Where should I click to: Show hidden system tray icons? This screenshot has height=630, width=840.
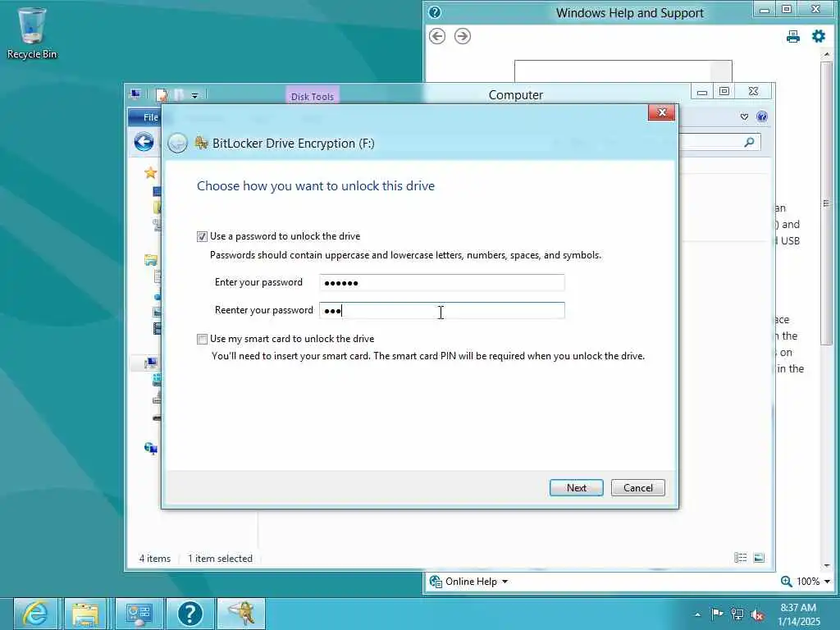[x=697, y=614]
